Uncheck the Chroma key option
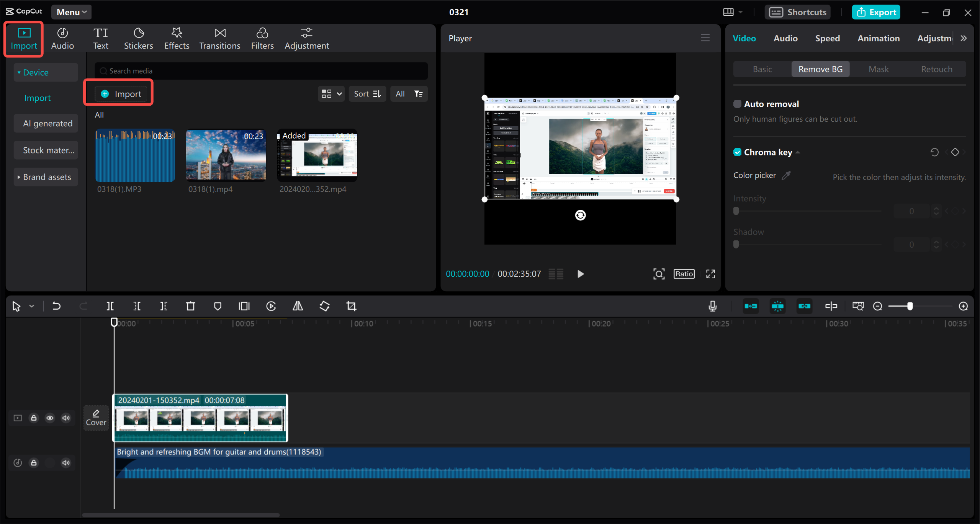 (738, 152)
